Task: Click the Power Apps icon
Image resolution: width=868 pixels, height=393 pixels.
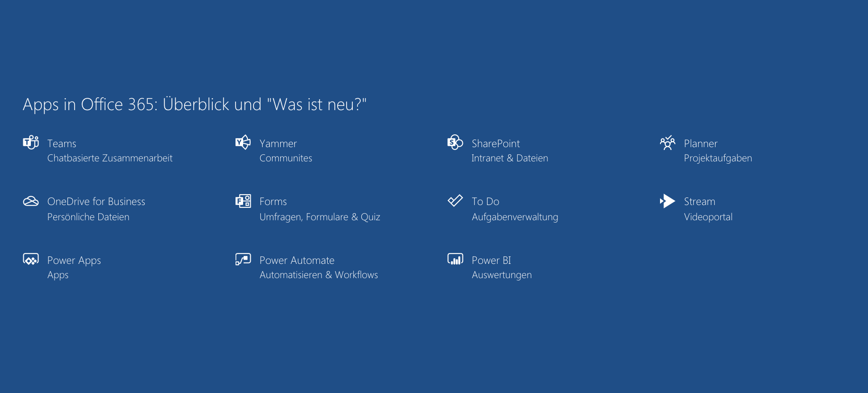Action: click(x=31, y=259)
